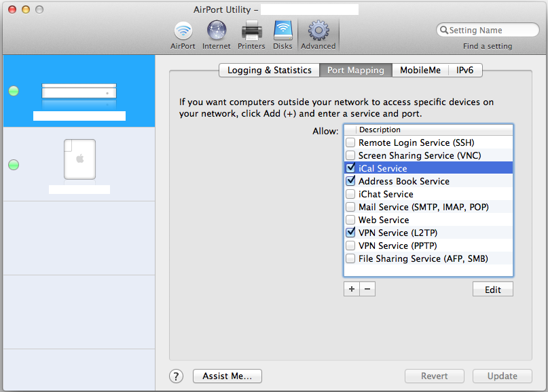Click the Assist Me... button
Screen dimensions: 548x392
click(x=227, y=376)
